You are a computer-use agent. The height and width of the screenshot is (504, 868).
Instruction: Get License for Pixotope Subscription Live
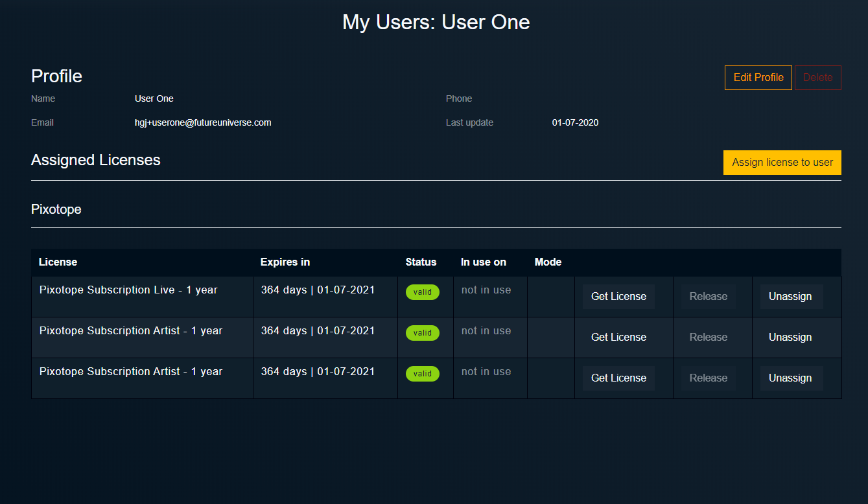click(x=618, y=297)
